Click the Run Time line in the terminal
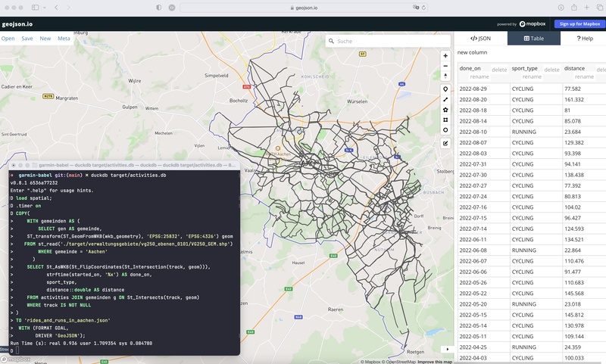The height and width of the screenshot is (364, 606). (81, 343)
